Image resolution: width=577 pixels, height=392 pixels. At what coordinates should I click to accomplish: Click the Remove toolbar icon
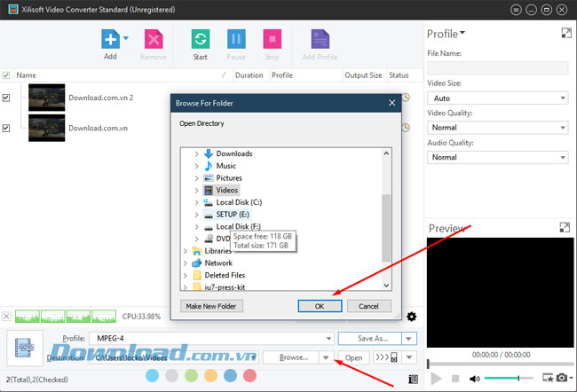154,39
